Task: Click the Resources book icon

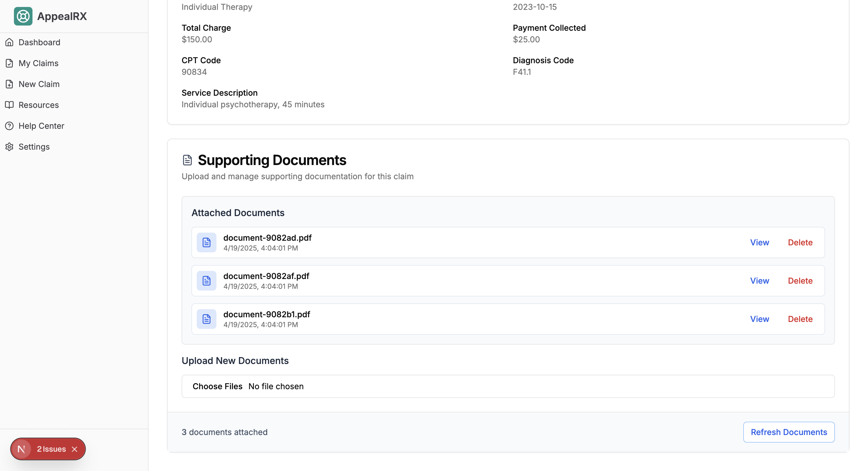Action: coord(10,105)
